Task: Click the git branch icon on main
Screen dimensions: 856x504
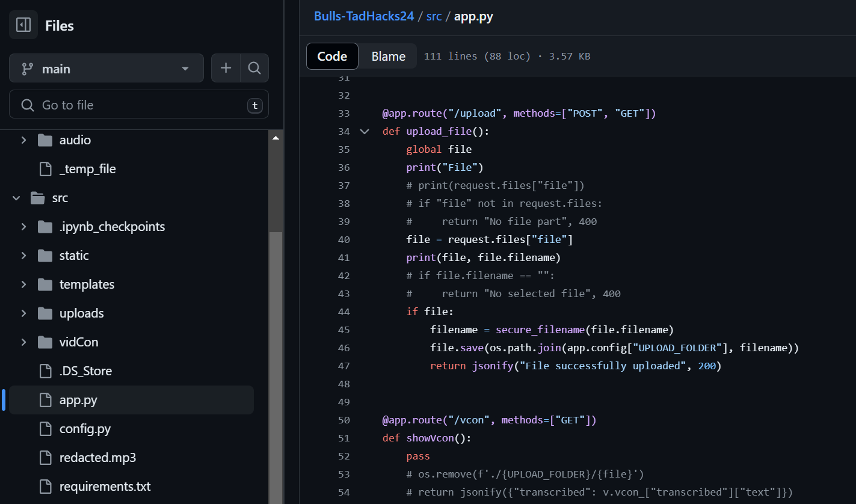Action: (27, 69)
